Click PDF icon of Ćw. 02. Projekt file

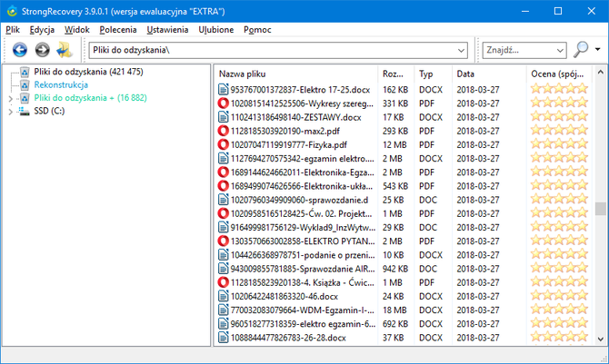223,213
